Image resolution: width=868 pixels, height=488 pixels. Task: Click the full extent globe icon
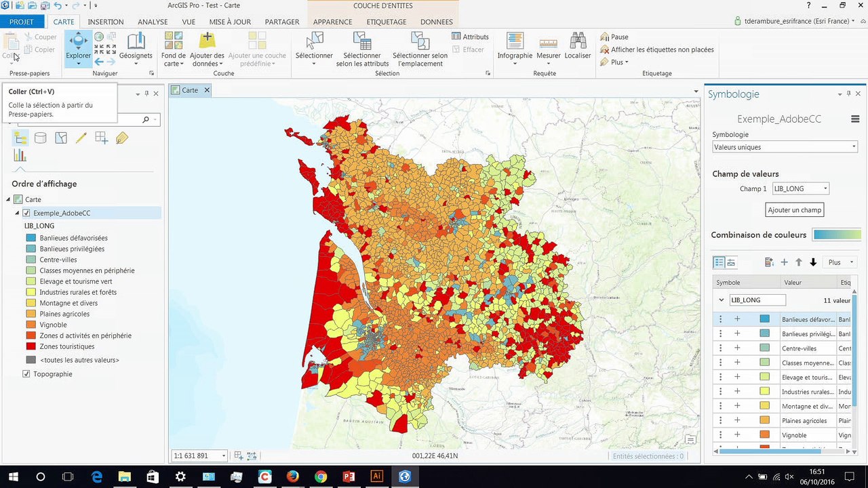(x=99, y=37)
